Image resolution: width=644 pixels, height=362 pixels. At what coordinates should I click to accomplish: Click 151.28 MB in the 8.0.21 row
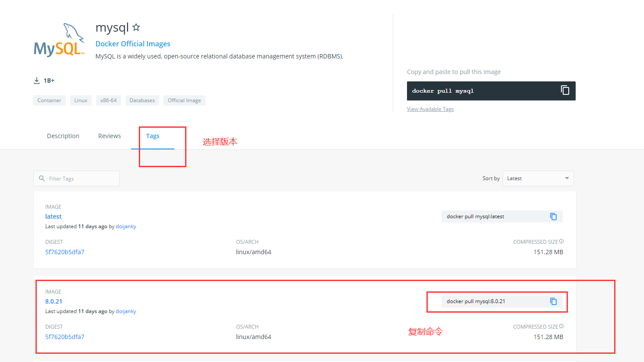[x=548, y=337]
